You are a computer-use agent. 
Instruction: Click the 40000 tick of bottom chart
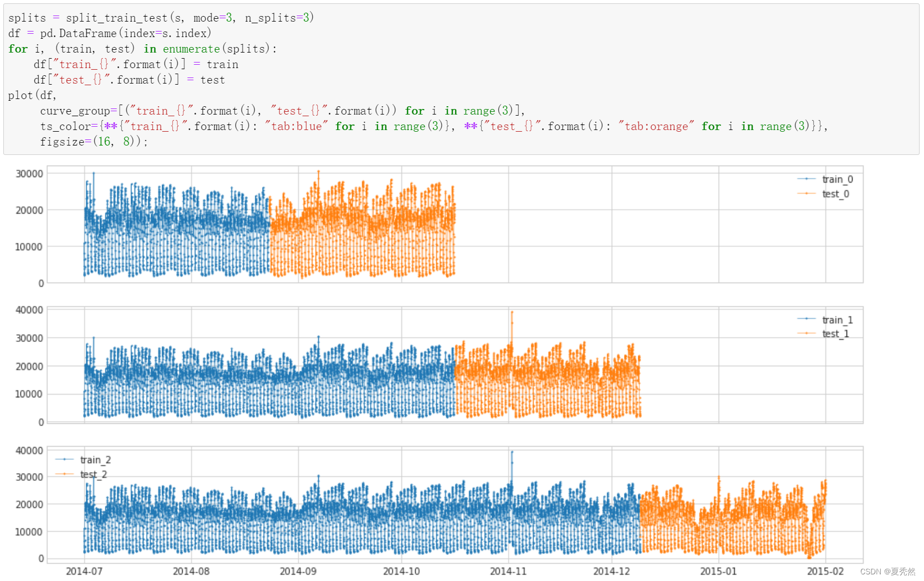(x=29, y=450)
